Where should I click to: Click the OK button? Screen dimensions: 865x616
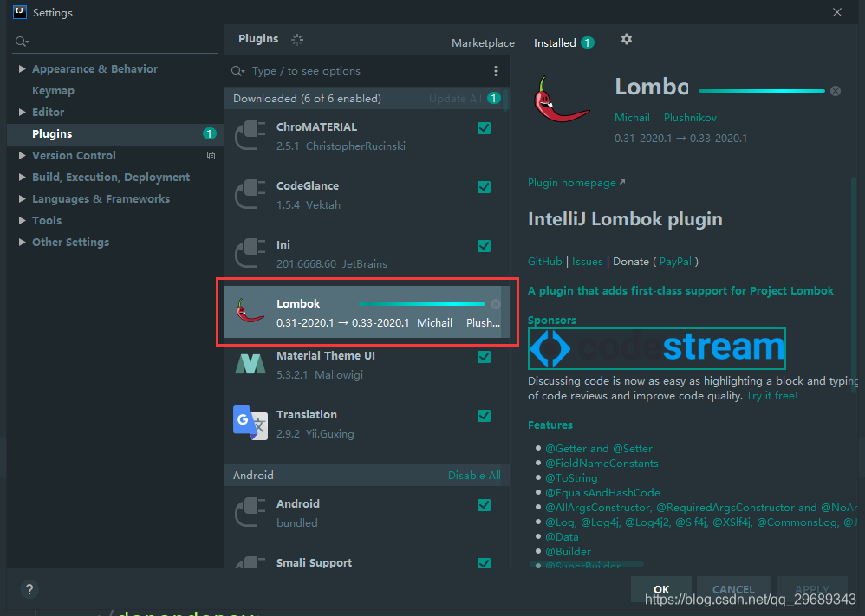(661, 589)
